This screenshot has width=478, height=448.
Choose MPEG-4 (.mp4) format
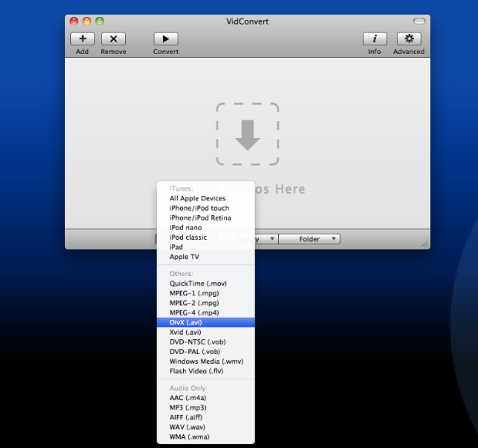206,313
